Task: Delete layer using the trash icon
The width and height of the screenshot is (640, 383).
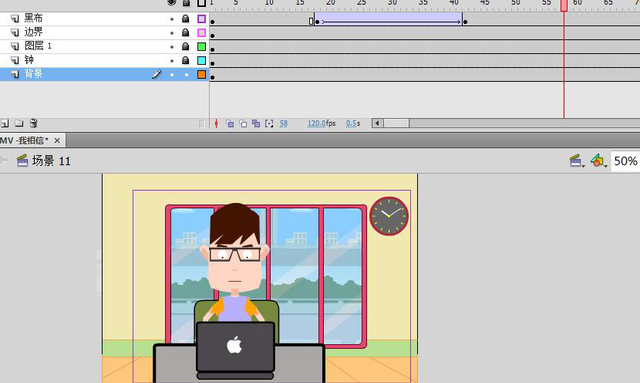Action: [33, 123]
